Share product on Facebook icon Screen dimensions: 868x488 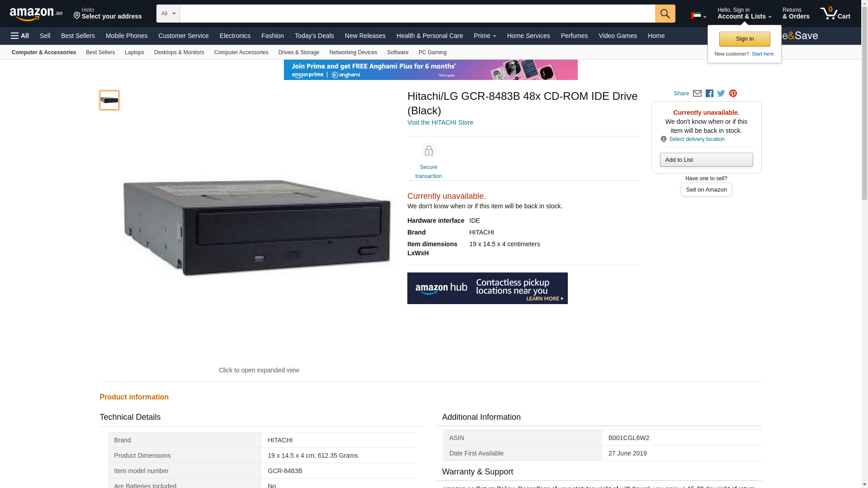pyautogui.click(x=709, y=94)
